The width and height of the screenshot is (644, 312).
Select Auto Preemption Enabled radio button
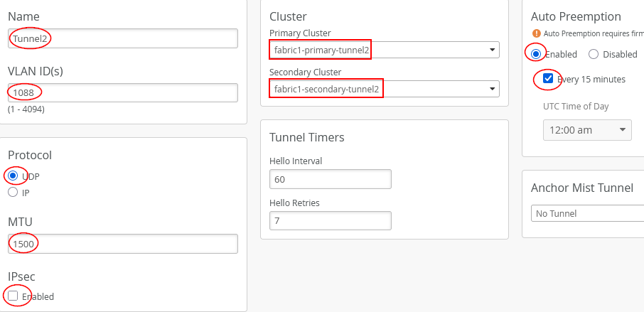pyautogui.click(x=536, y=54)
